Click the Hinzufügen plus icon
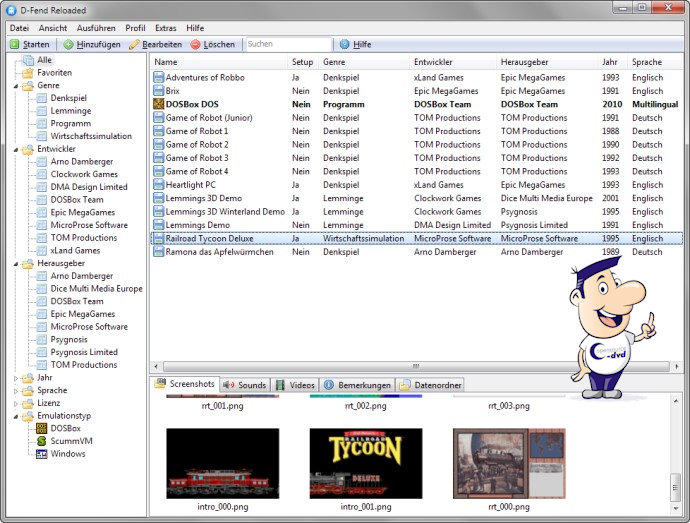This screenshot has width=690, height=523. (68, 45)
